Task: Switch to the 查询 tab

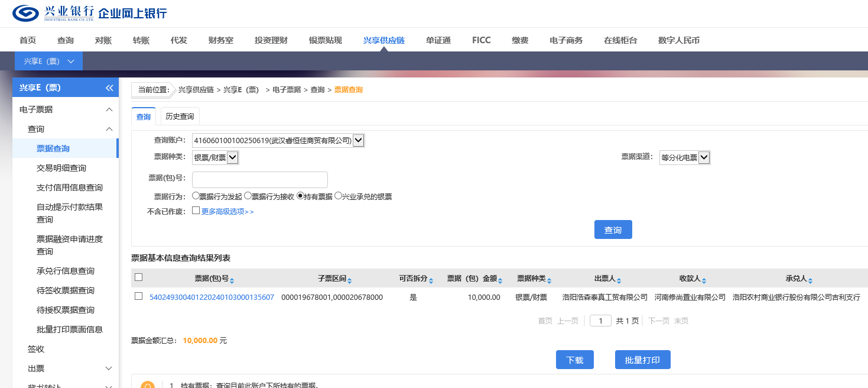Action: pyautogui.click(x=144, y=117)
